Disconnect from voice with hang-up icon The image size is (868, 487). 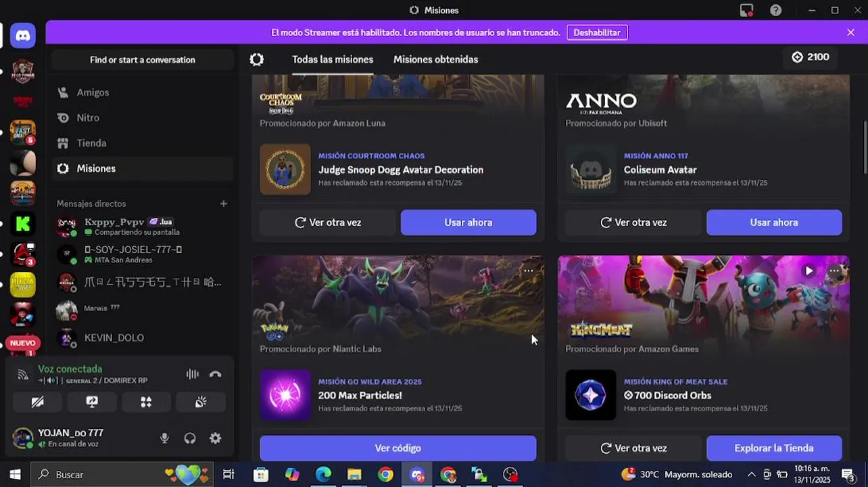click(x=216, y=374)
